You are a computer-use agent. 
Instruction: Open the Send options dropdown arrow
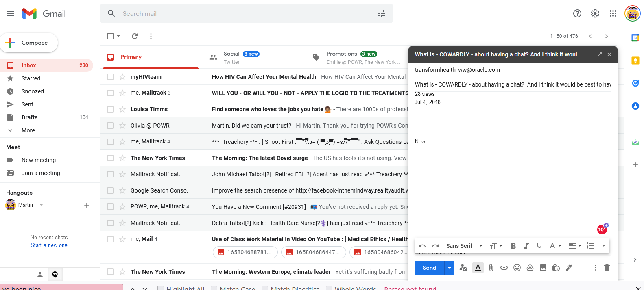coord(450,268)
